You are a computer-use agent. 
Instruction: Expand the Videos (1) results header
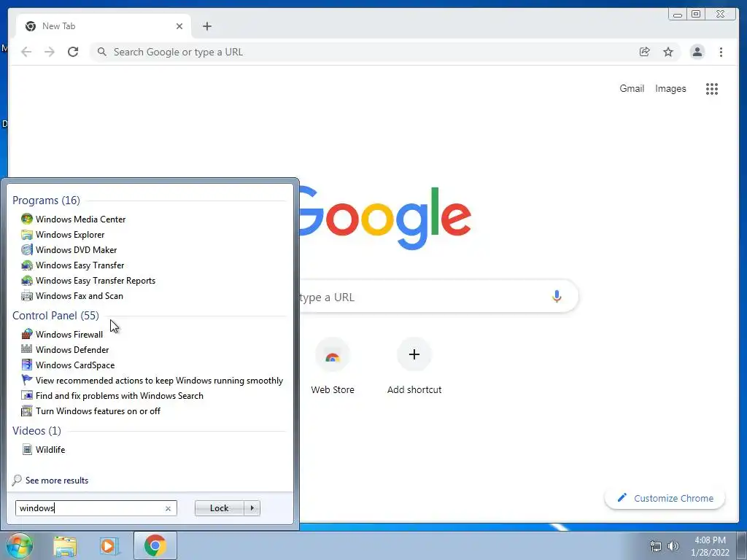(36, 430)
